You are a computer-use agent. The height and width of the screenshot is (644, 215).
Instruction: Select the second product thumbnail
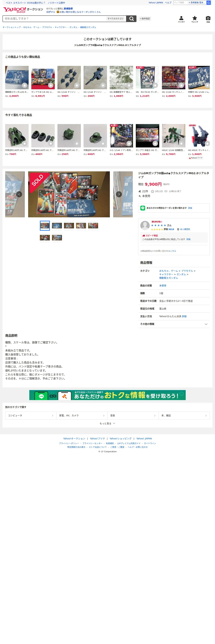57,226
